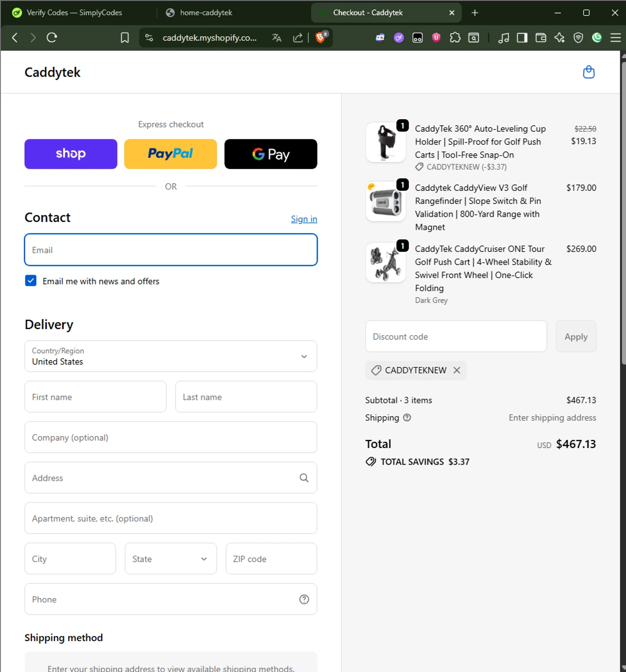The image size is (626, 672).
Task: Toggle 'Email me with news and offers' checkbox
Action: tap(31, 281)
